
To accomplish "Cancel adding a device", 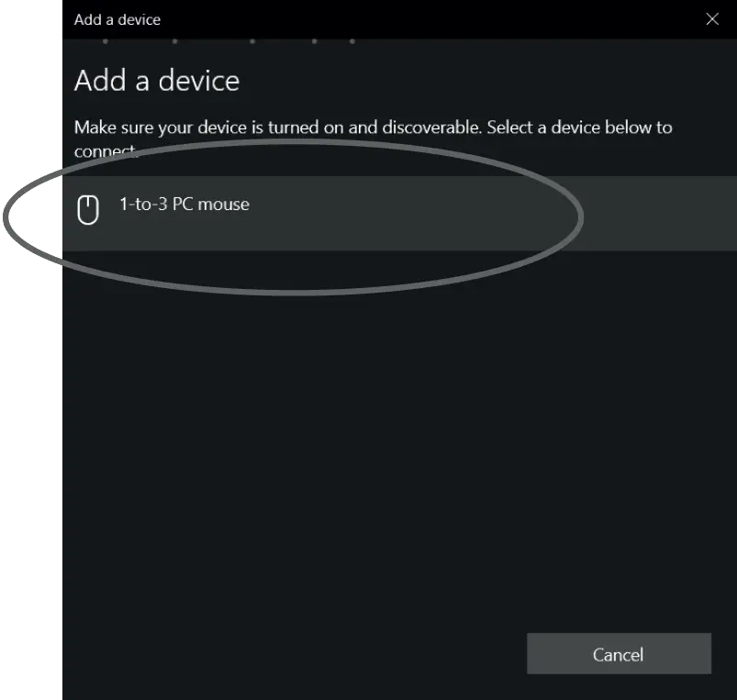I will 619,653.
